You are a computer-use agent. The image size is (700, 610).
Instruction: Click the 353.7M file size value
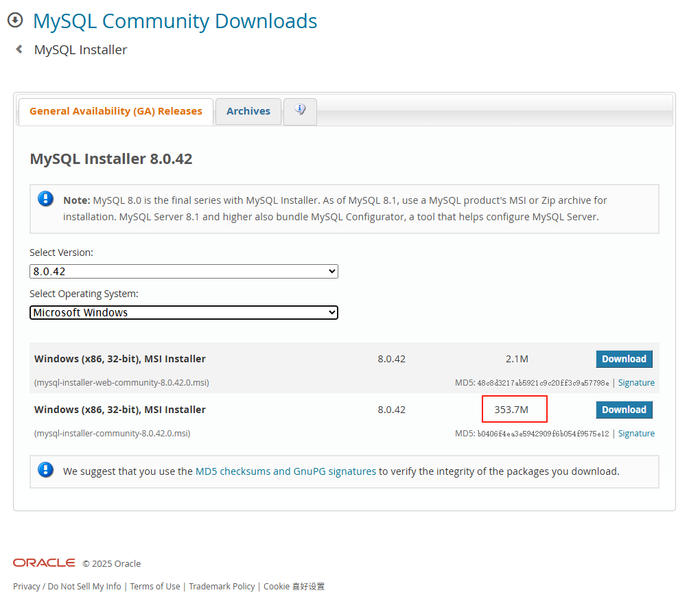[x=511, y=410]
